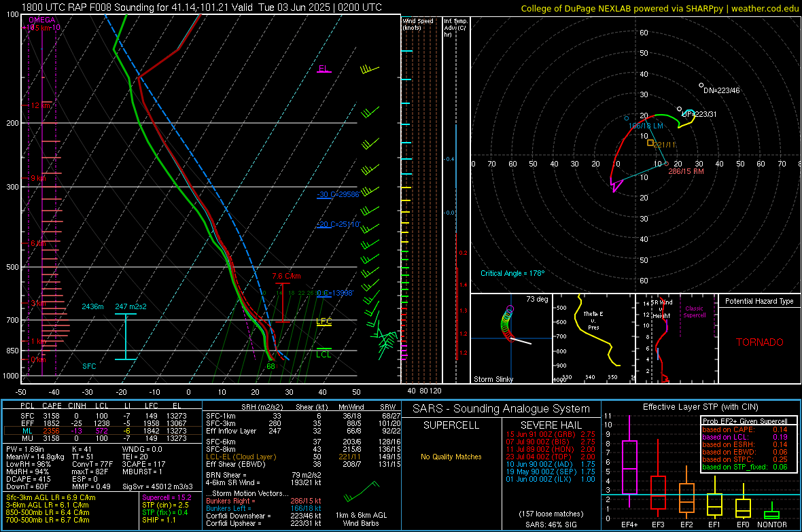Click orange 'LCL-EL (Cloud Layer)' row
The width and height of the screenshot is (802, 532).
[x=303, y=457]
